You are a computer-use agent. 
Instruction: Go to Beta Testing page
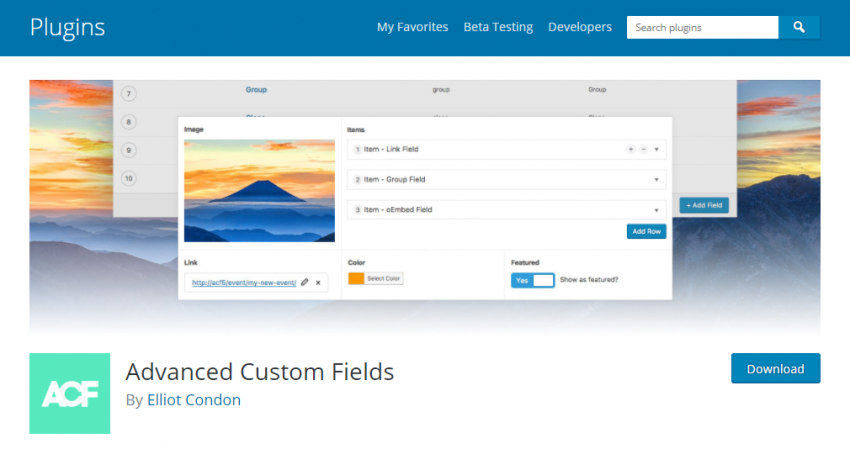pyautogui.click(x=498, y=28)
